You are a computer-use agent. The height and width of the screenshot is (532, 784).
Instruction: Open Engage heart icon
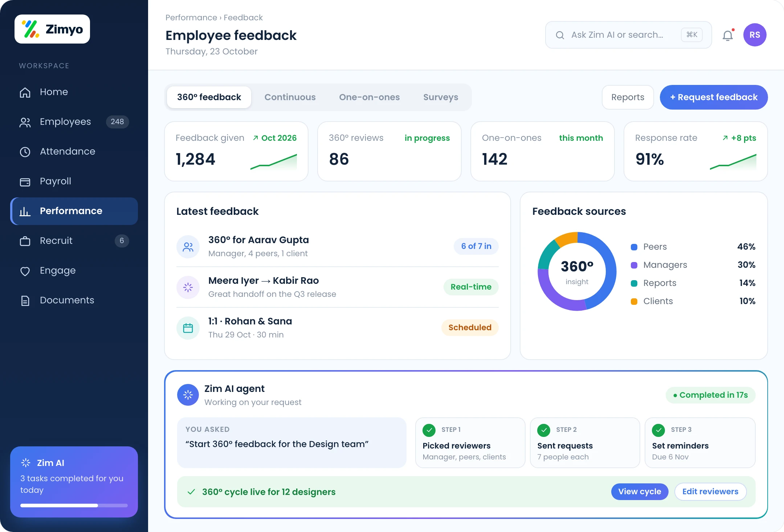(25, 271)
